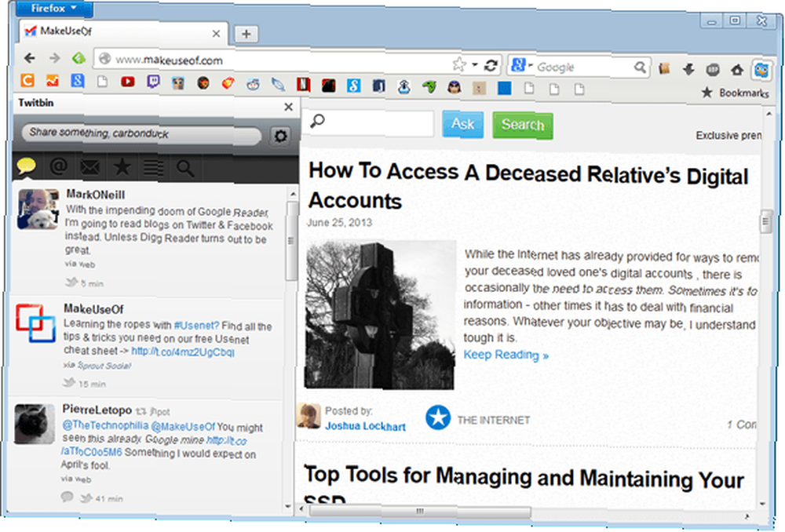785x532 pixels.
Task: Click the Forward navigation arrow
Action: 55,58
